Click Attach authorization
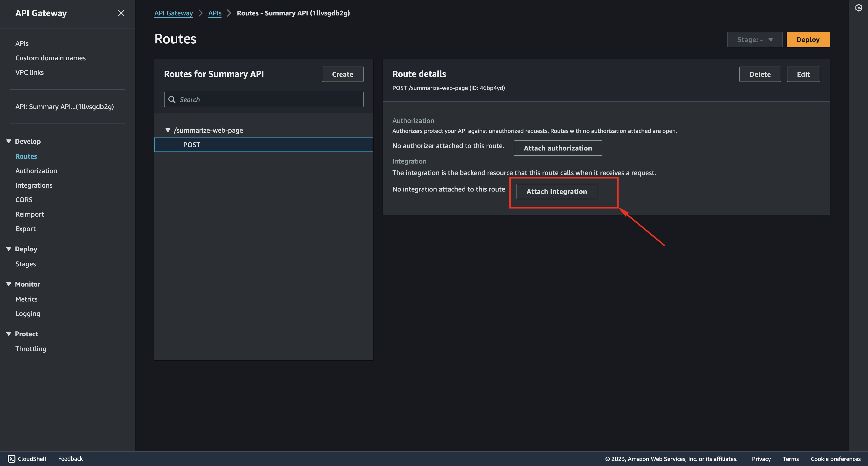Screen dimensions: 868x466 coord(558,148)
